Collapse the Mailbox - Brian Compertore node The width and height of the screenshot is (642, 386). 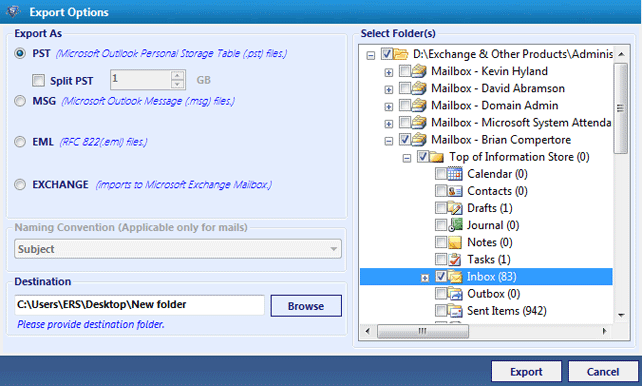(389, 141)
